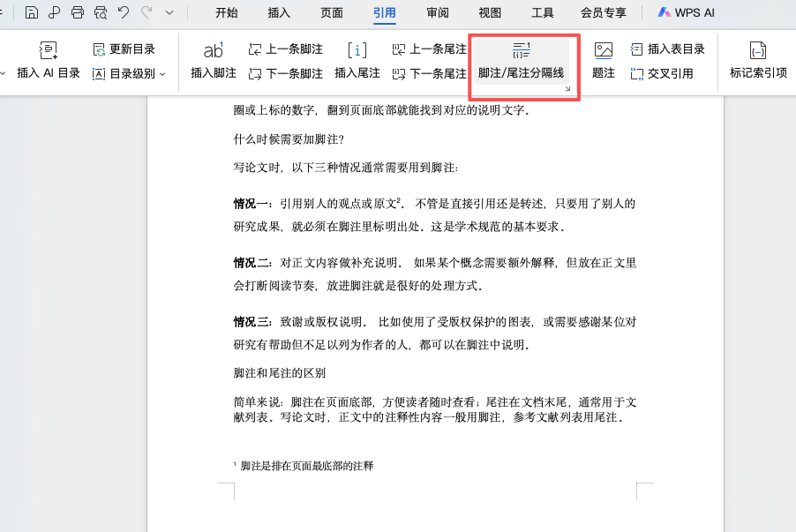Viewport: 796px width, 532px height.
Task: Go to 上一条尾注
Action: (x=430, y=49)
